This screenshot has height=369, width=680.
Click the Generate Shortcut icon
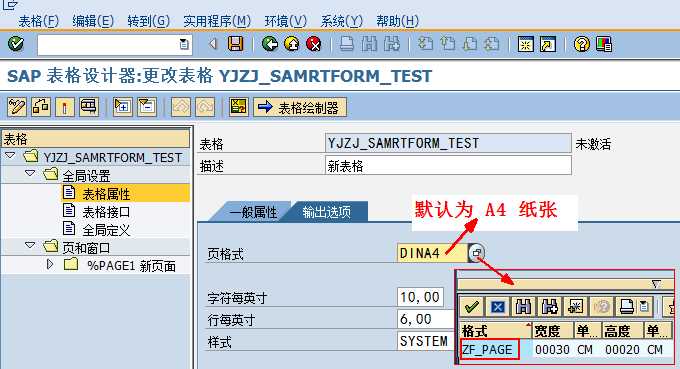click(548, 44)
